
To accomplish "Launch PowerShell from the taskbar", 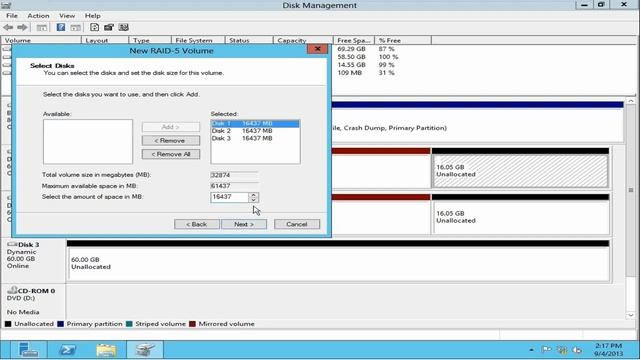I will coord(67,350).
